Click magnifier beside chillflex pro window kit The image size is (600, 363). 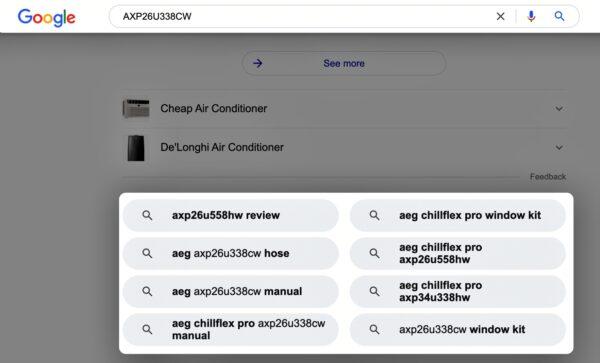[x=374, y=215]
